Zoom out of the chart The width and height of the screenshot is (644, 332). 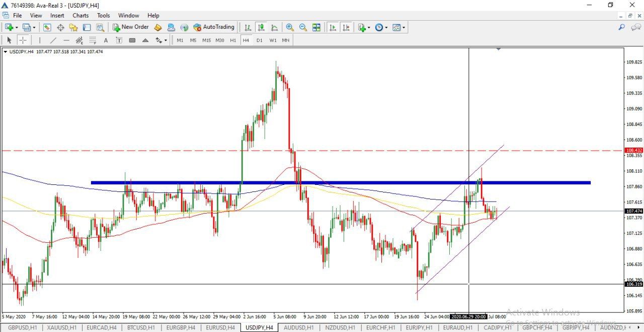point(303,27)
